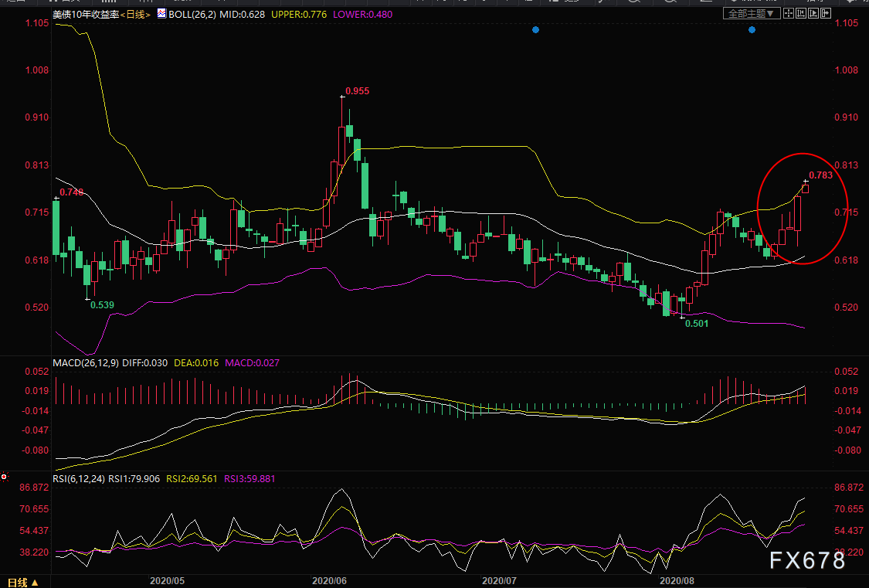Click the blue event dot below 全部主题 dropdown
Viewport: 869px width, 588px height.
click(x=752, y=30)
